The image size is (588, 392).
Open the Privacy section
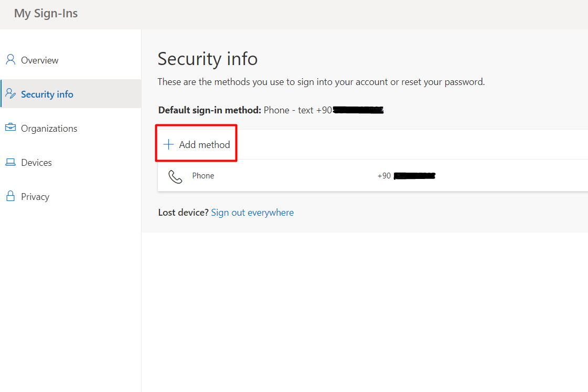[35, 197]
